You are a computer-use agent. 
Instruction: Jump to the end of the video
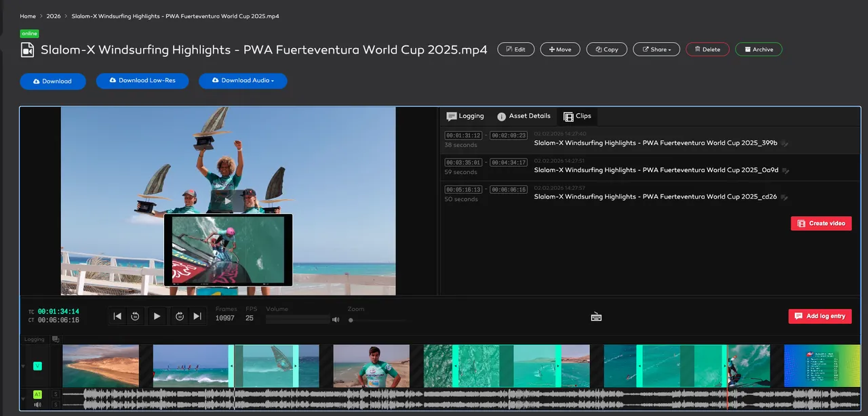(x=197, y=316)
